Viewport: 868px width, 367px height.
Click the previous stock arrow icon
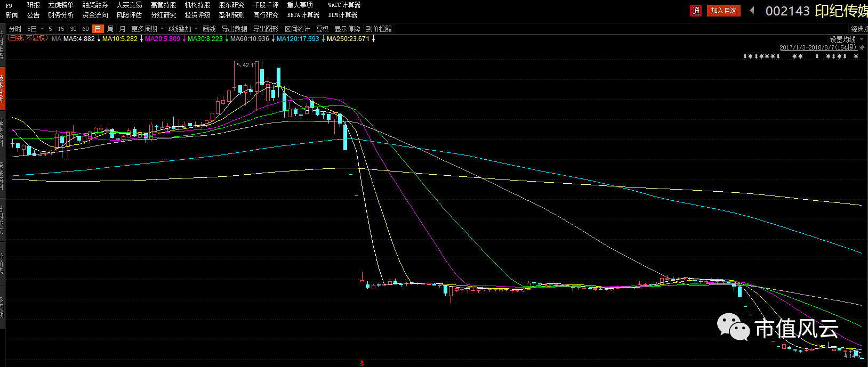(x=752, y=11)
